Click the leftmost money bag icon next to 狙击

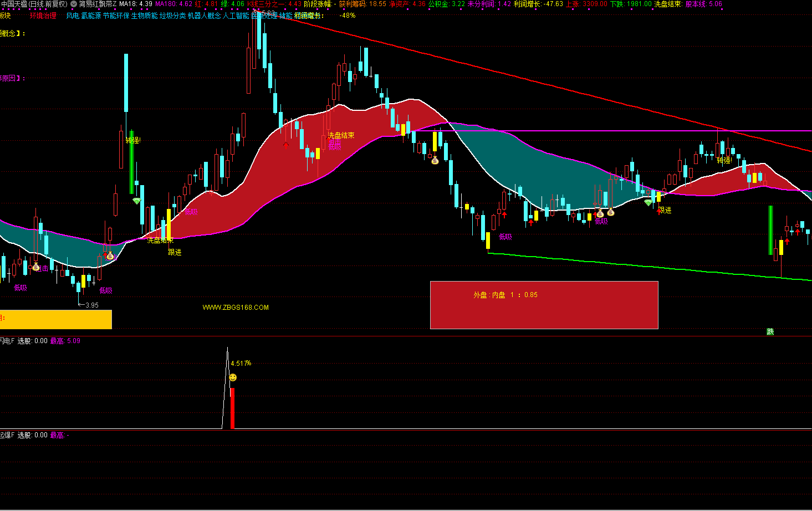(36, 267)
